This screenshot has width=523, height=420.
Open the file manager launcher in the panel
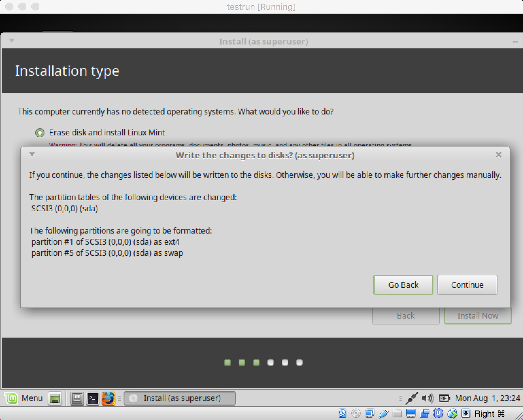point(77,398)
